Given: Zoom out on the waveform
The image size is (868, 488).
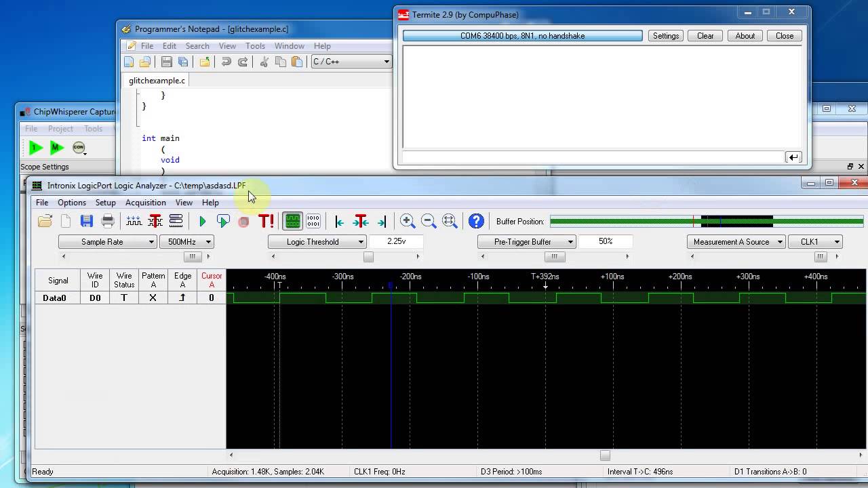Looking at the screenshot, I should point(429,221).
